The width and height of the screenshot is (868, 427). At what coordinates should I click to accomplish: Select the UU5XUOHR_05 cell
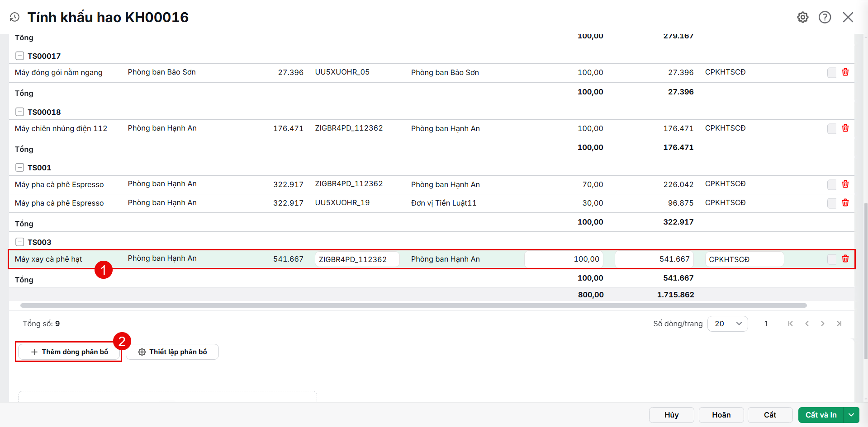click(x=342, y=72)
